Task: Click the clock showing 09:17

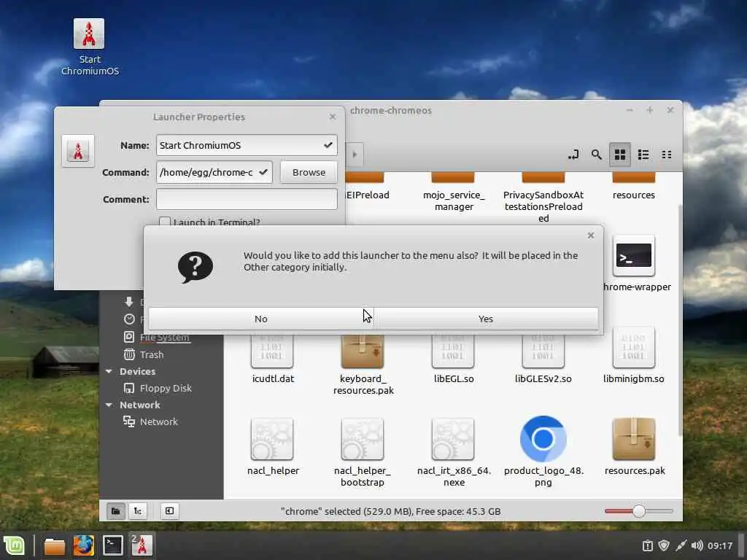Action: (x=720, y=545)
